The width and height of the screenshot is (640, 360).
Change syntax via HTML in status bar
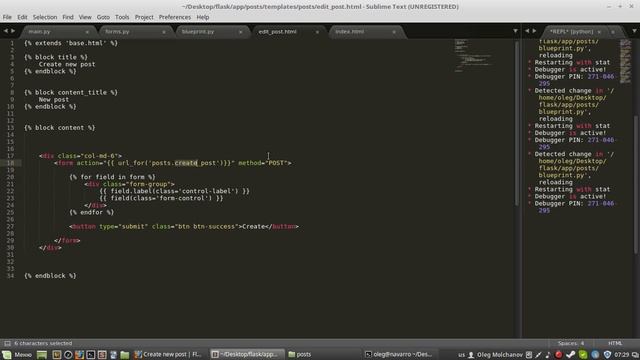point(615,343)
